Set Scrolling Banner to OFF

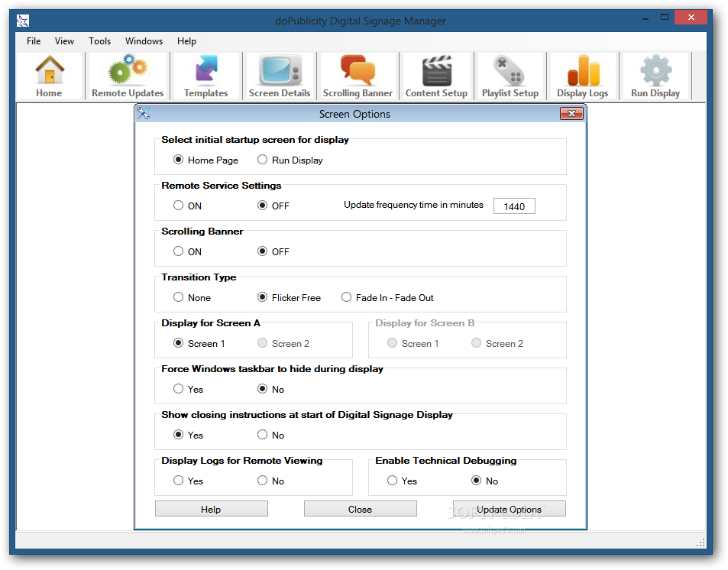tap(273, 251)
